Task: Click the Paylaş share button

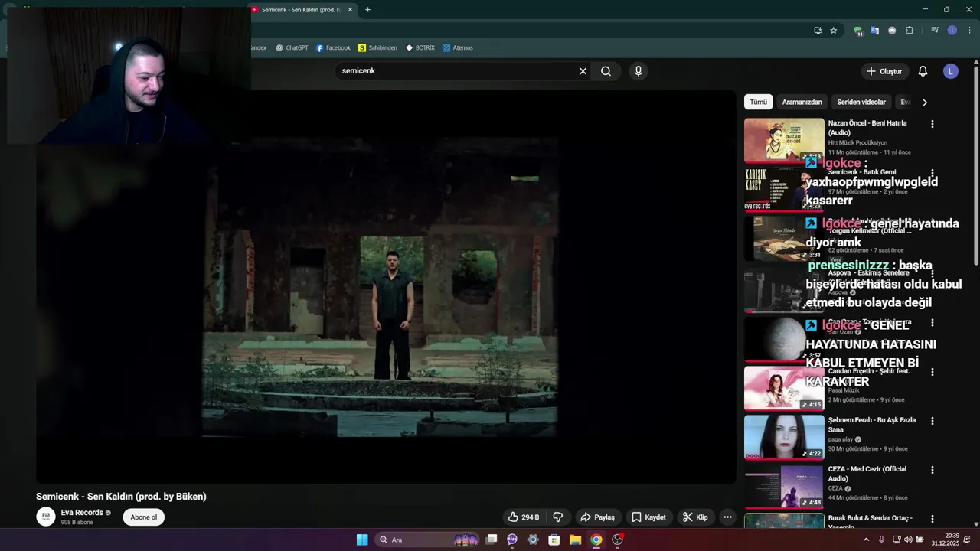Action: point(597,517)
